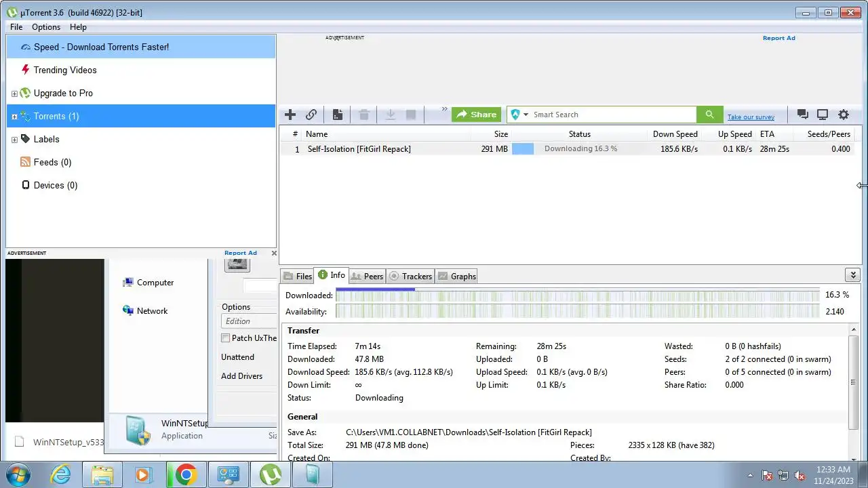
Task: Click the taskbar clock 12:33 AM
Action: (833, 469)
